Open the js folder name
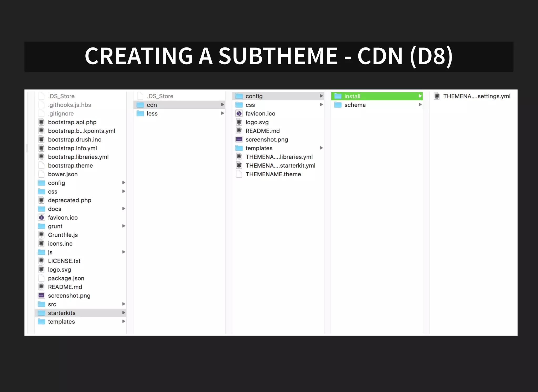 tap(50, 252)
